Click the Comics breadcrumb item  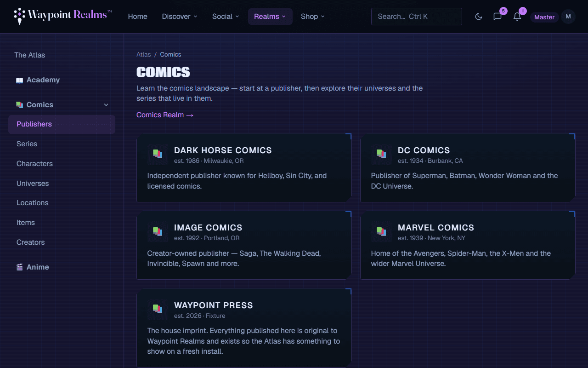[x=170, y=54]
